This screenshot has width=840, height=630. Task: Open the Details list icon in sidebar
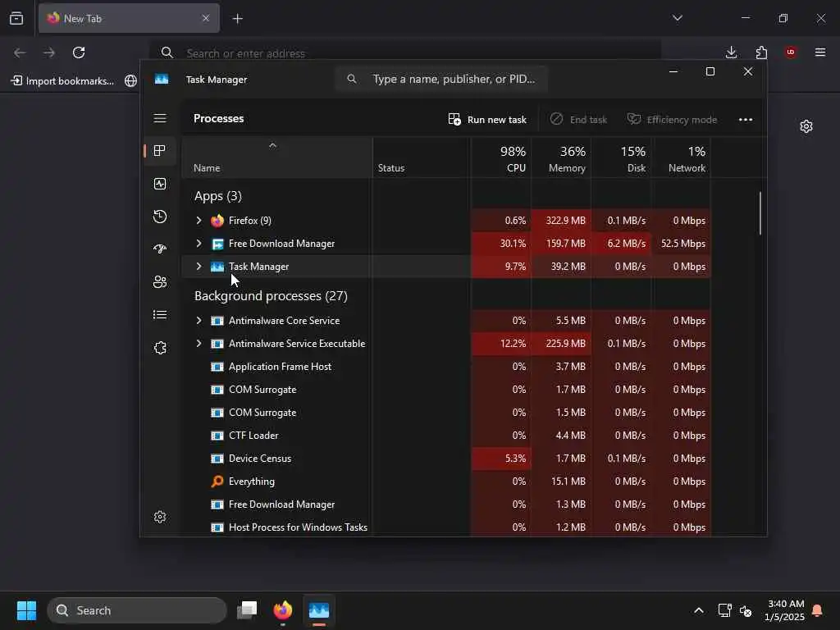point(160,314)
